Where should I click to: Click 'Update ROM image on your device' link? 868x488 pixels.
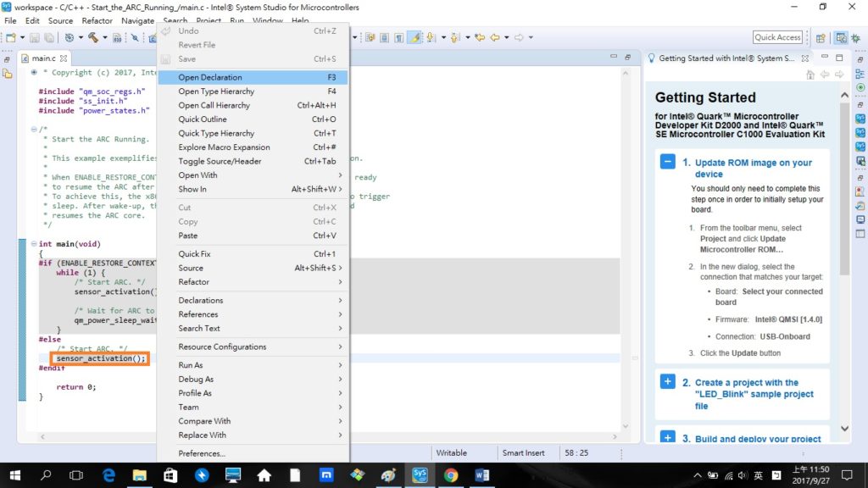coord(753,169)
